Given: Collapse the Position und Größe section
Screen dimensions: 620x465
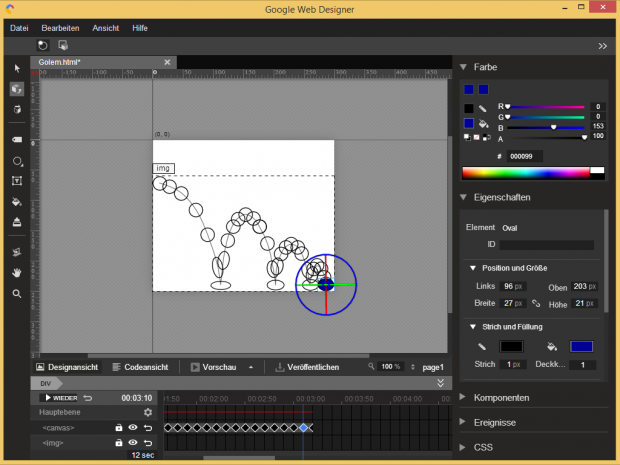Looking at the screenshot, I should point(472,268).
